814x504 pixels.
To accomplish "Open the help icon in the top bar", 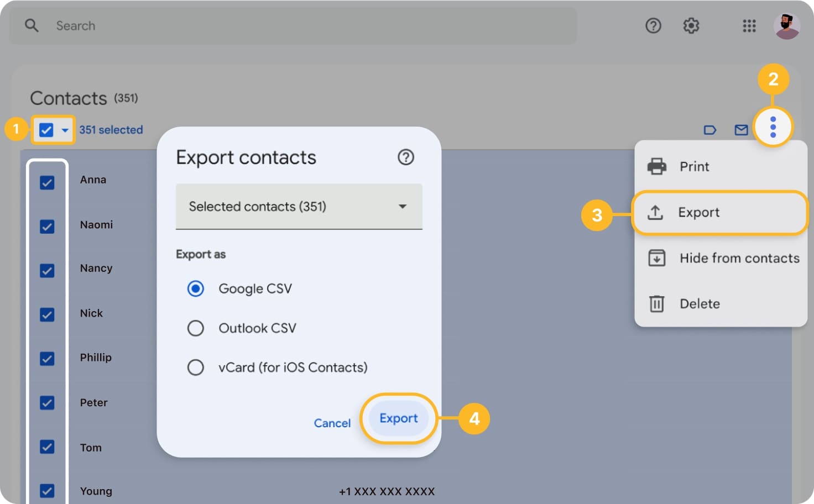I will [653, 25].
